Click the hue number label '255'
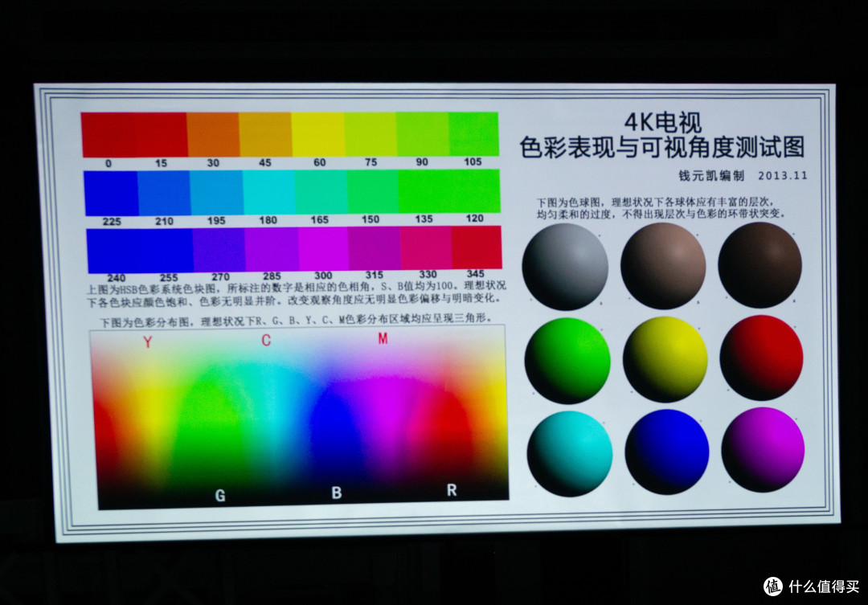The image size is (868, 605). point(169,278)
